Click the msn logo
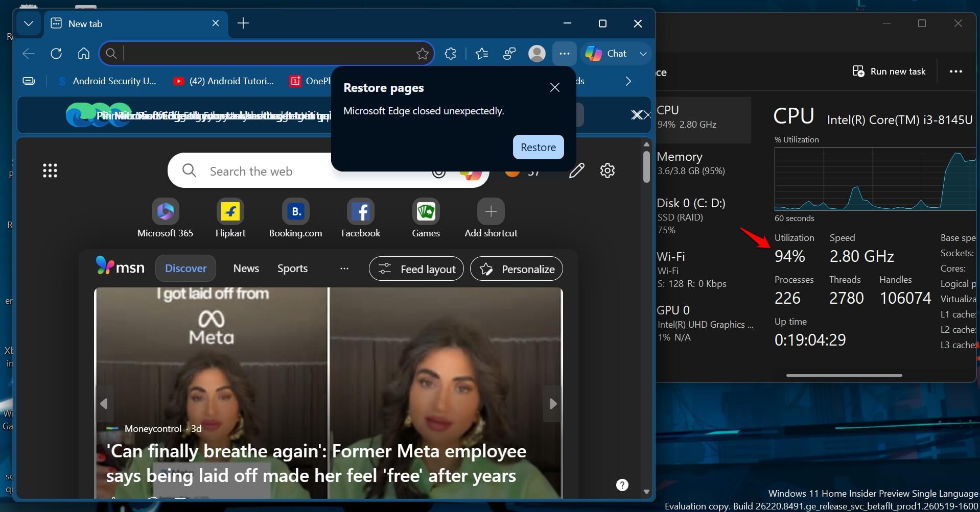Viewport: 980px width, 512px height. [x=120, y=266]
